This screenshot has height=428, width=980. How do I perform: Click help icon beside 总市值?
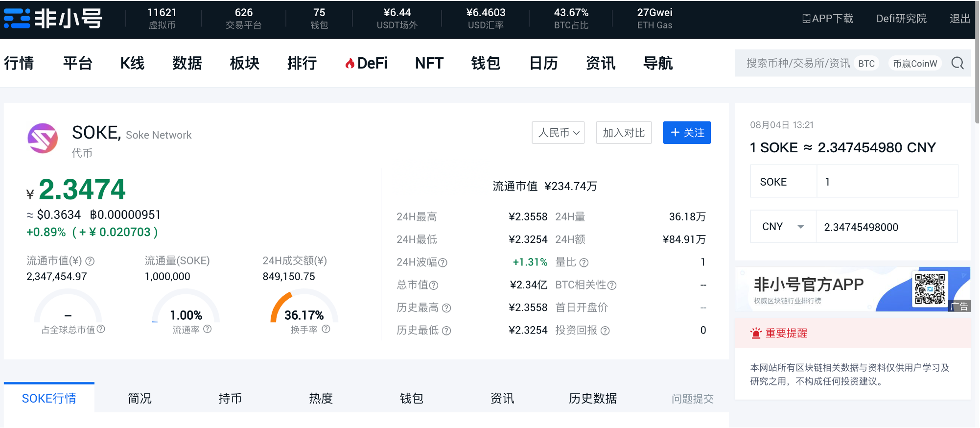433,285
